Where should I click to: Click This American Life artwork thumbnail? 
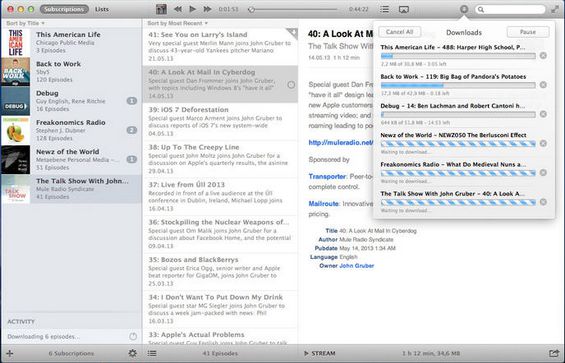(x=15, y=43)
